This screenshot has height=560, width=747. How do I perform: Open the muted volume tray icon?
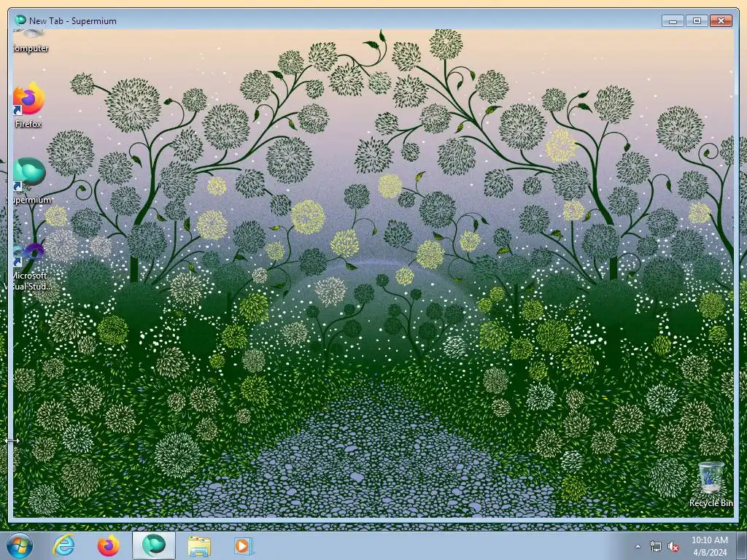coord(673,546)
